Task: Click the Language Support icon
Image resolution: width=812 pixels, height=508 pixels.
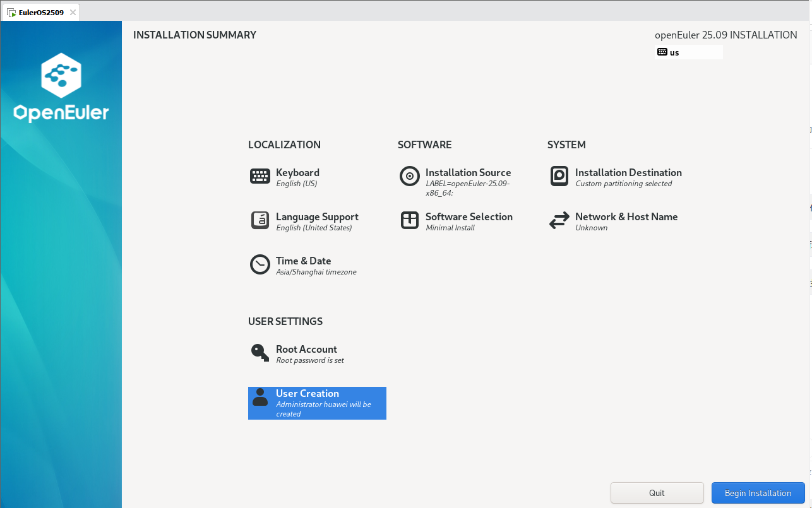Action: [260, 220]
